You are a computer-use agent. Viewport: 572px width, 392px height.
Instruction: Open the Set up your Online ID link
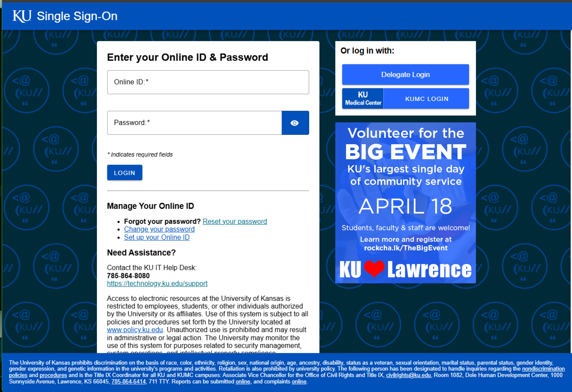[x=157, y=238]
